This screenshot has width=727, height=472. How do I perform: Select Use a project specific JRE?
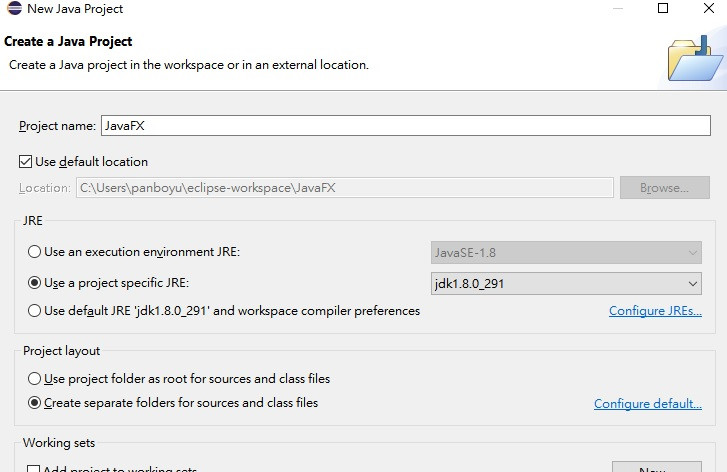(35, 283)
